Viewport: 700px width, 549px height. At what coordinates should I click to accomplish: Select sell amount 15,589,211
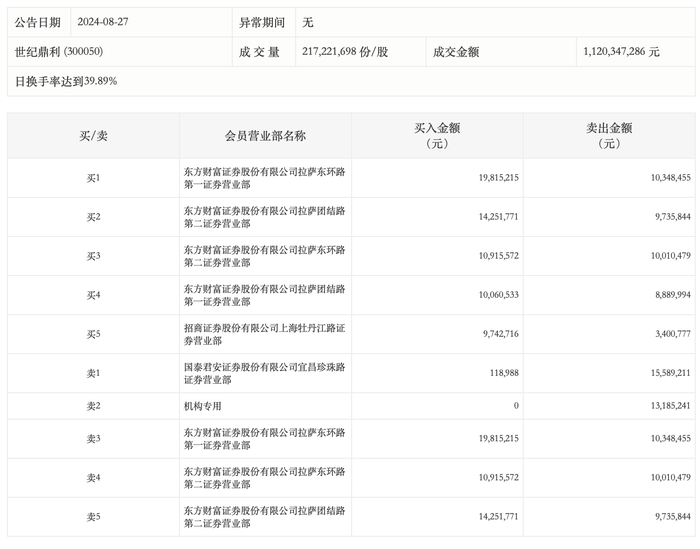click(671, 373)
